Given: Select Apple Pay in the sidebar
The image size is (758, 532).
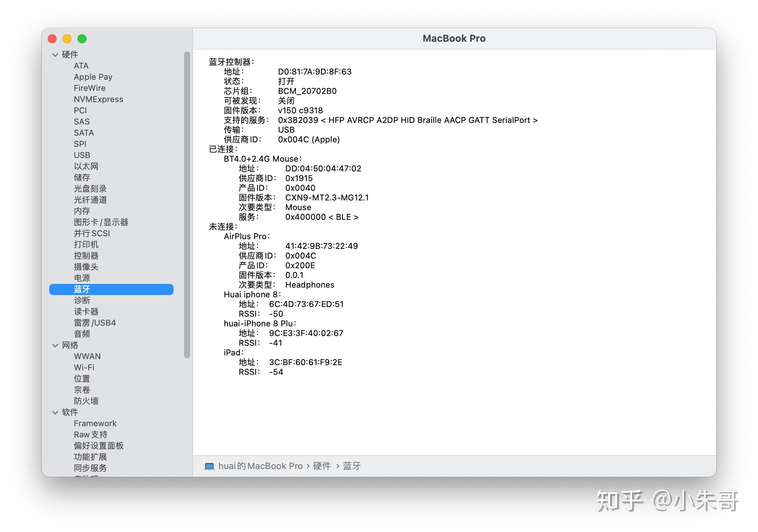Looking at the screenshot, I should (x=93, y=77).
